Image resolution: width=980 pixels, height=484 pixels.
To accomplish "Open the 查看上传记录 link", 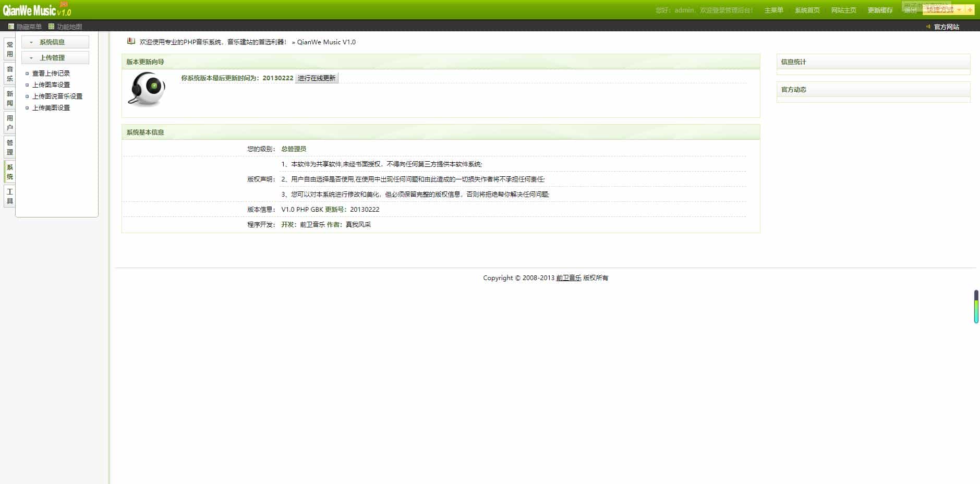I will coord(50,73).
